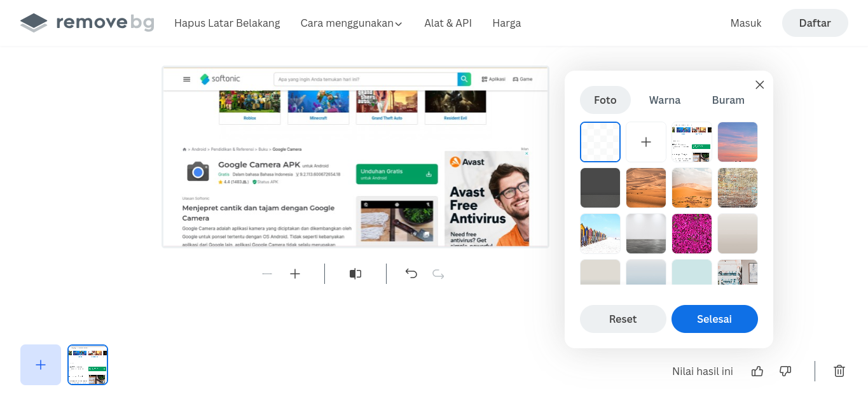Viewport: 868px width, 403px height.
Task: Open Hapus Latar Belakang page
Action: (x=227, y=23)
